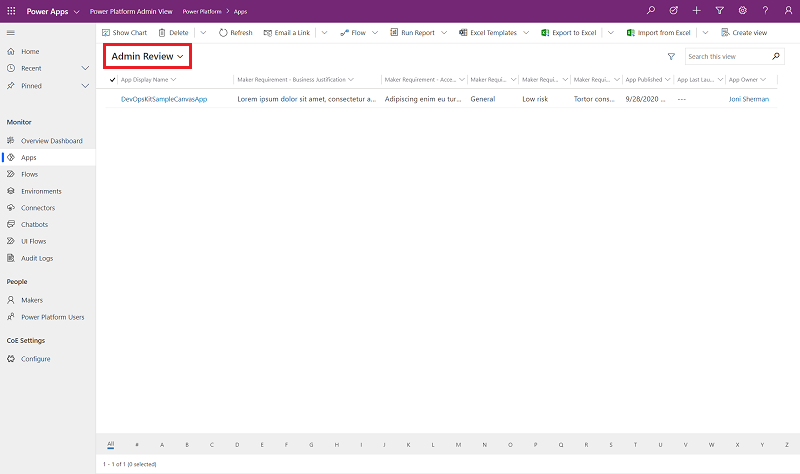The height and width of the screenshot is (474, 800).
Task: Expand the Recent section in sidebar
Action: pos(85,68)
